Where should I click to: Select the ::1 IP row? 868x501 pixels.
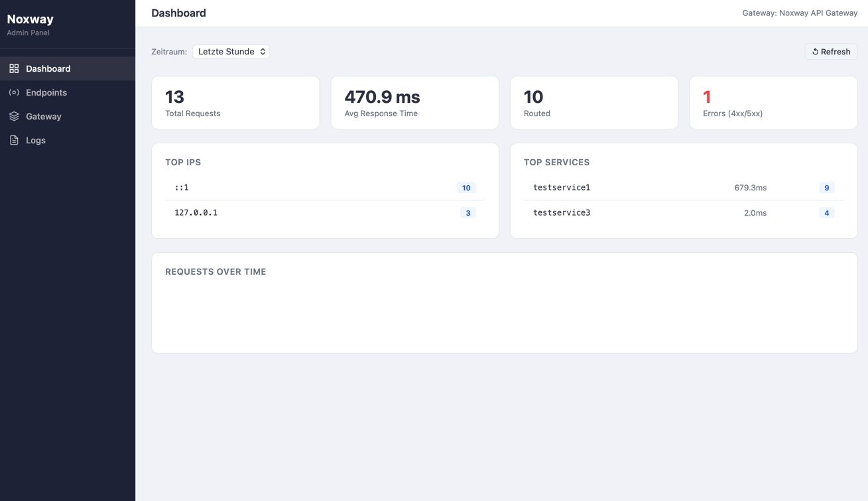pos(325,188)
